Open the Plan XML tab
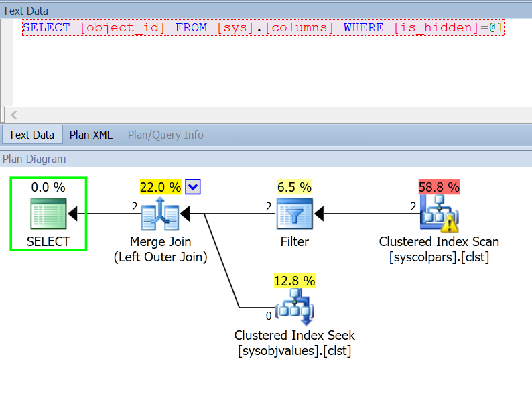Viewport: 532px width, 402px height. [x=91, y=135]
